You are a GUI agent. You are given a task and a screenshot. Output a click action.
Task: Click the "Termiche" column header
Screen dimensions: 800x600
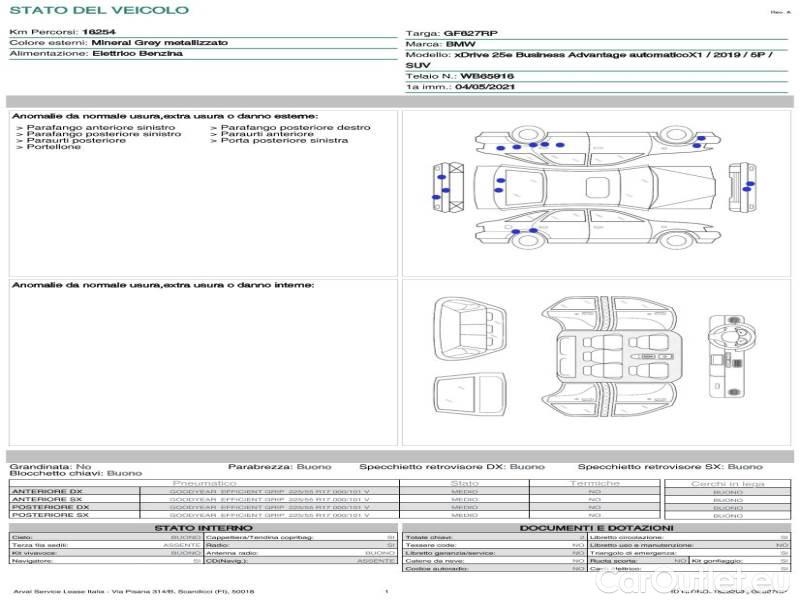pyautogui.click(x=595, y=483)
